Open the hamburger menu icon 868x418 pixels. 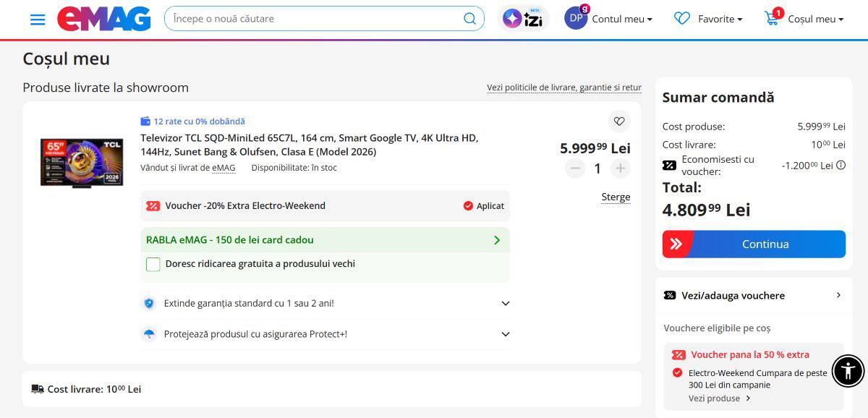pos(38,20)
